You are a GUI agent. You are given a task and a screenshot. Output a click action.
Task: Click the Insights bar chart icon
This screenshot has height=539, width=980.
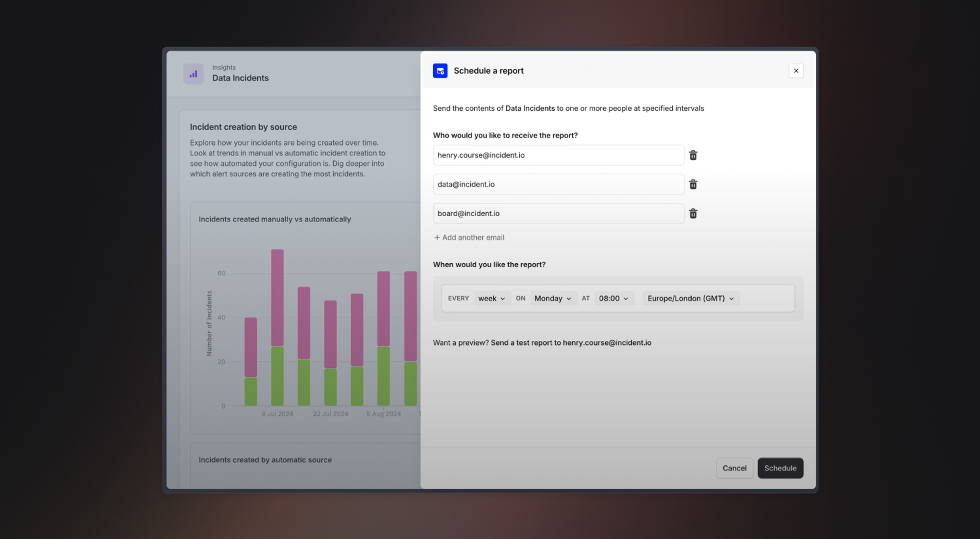(x=194, y=74)
